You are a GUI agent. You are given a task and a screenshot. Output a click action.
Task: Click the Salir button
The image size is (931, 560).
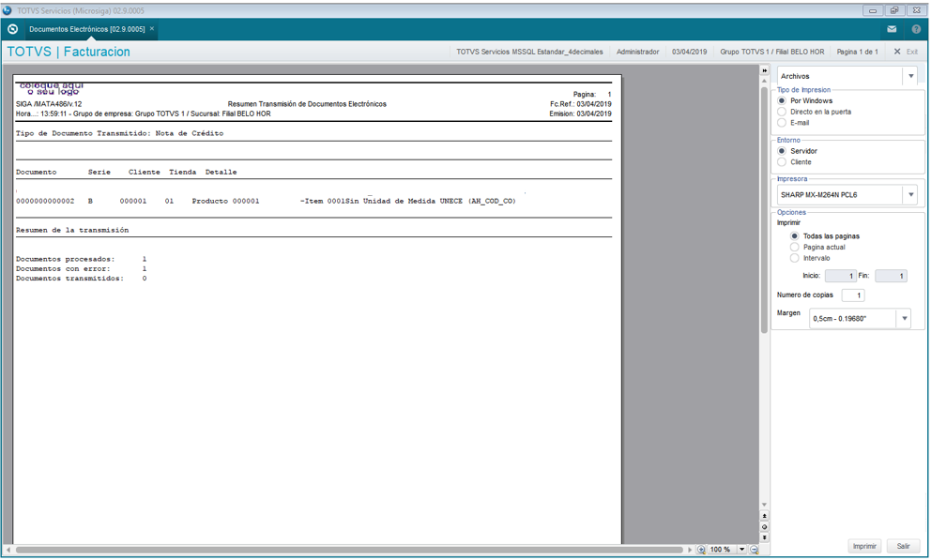point(903,546)
